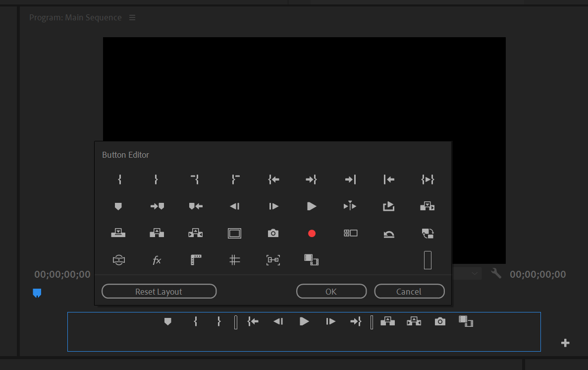Click the Export Frame camera icon in Button Editor
Image resolution: width=588 pixels, height=370 pixels.
[273, 233]
